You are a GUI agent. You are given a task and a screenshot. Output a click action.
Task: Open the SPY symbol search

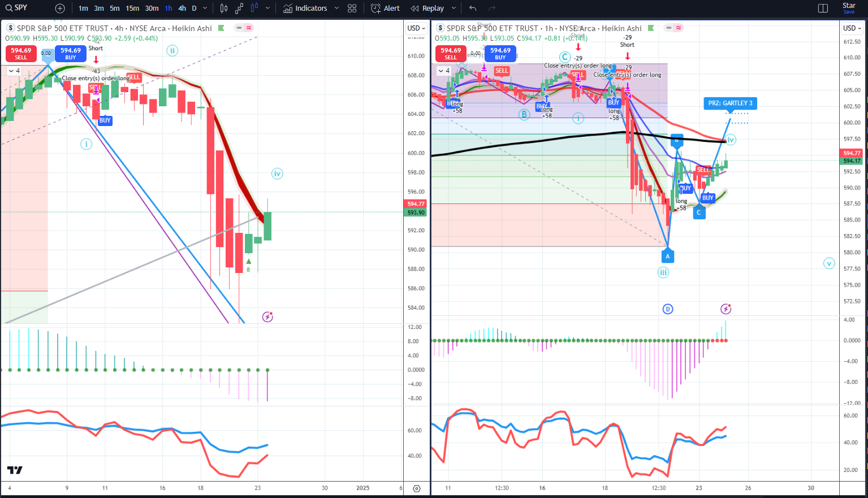[x=17, y=8]
